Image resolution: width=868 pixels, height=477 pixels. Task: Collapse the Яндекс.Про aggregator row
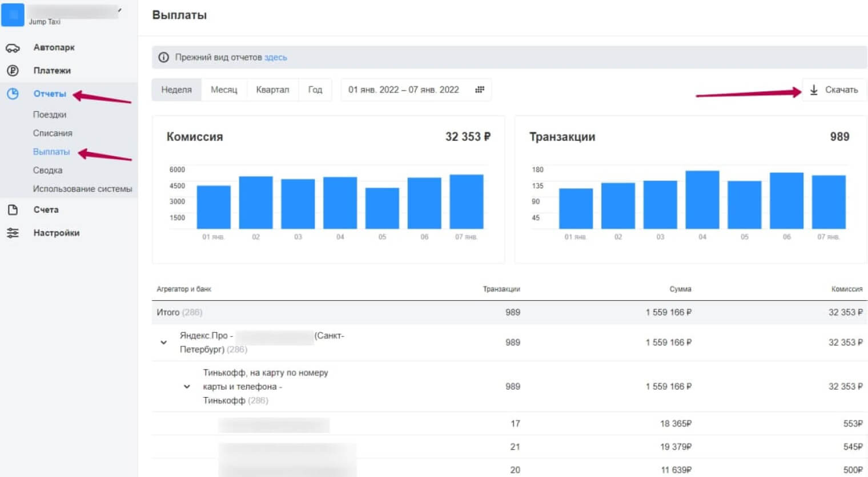[164, 342]
